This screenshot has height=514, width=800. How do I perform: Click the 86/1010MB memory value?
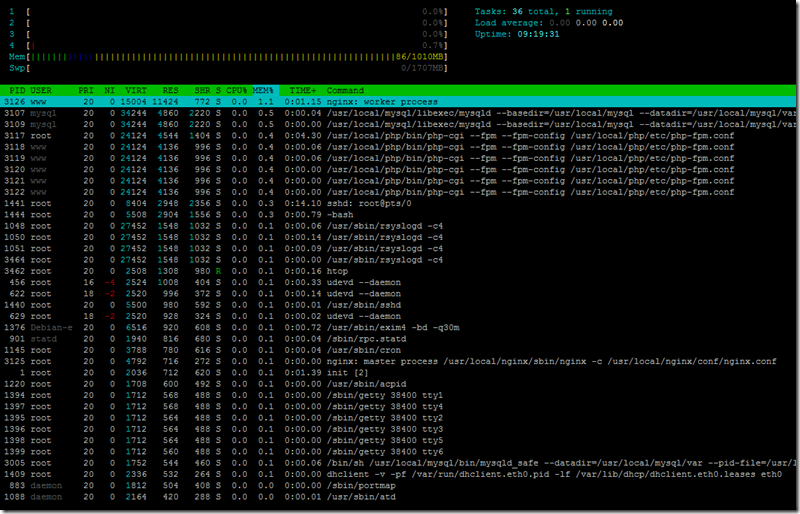pyautogui.click(x=419, y=57)
